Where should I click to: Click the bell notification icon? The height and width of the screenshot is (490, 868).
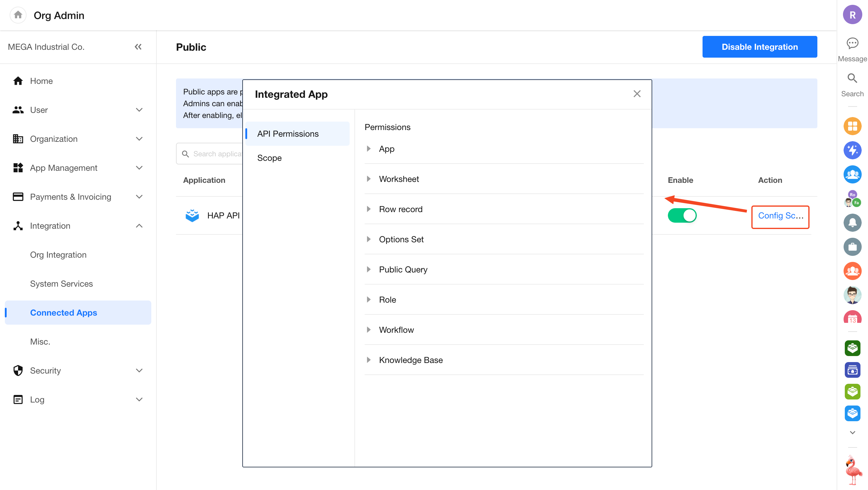[x=852, y=223]
